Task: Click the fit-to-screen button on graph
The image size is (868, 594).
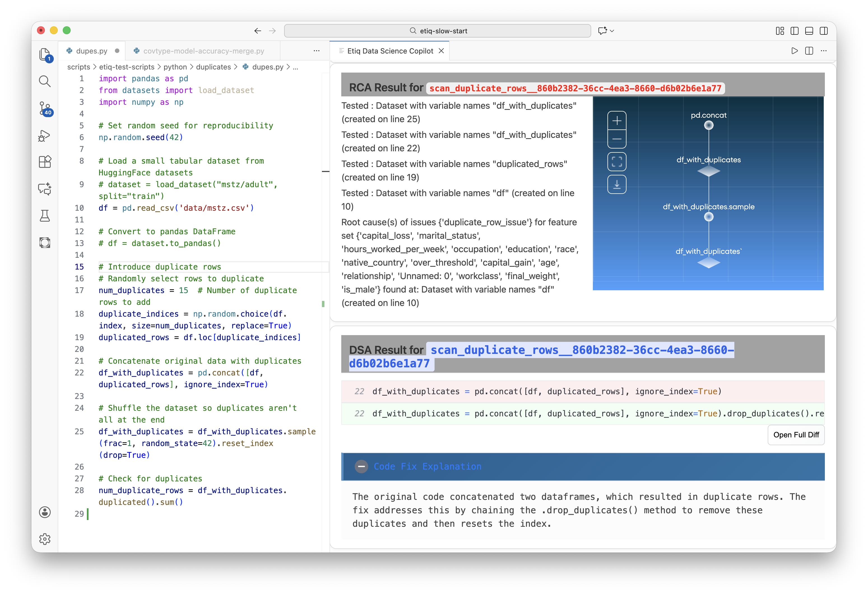Action: tap(617, 162)
